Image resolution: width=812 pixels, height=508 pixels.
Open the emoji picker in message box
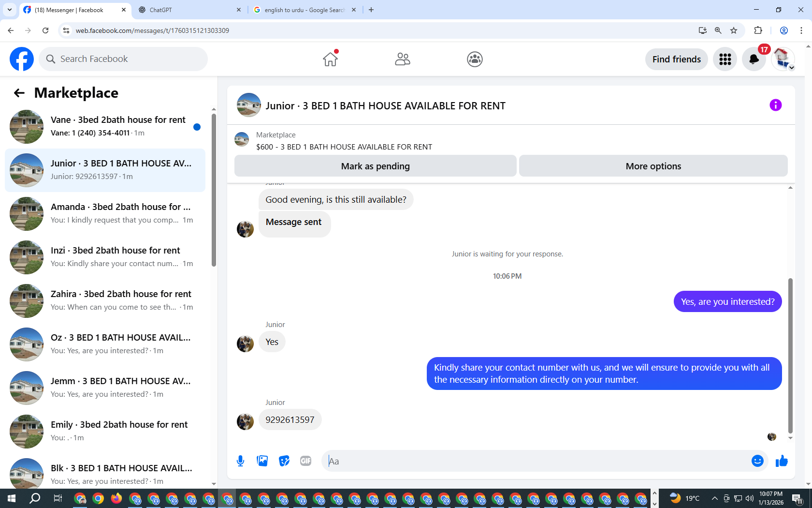757,461
